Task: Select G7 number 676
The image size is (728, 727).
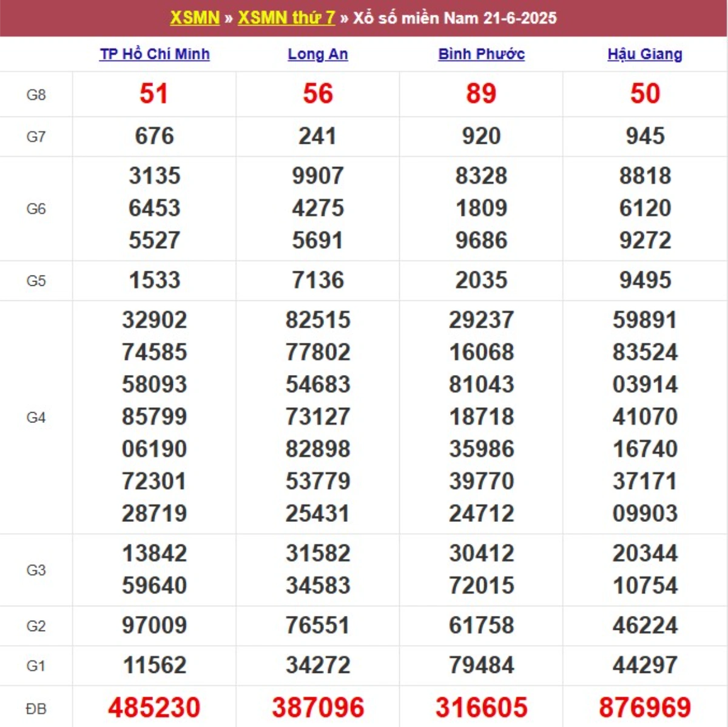Action: (154, 136)
